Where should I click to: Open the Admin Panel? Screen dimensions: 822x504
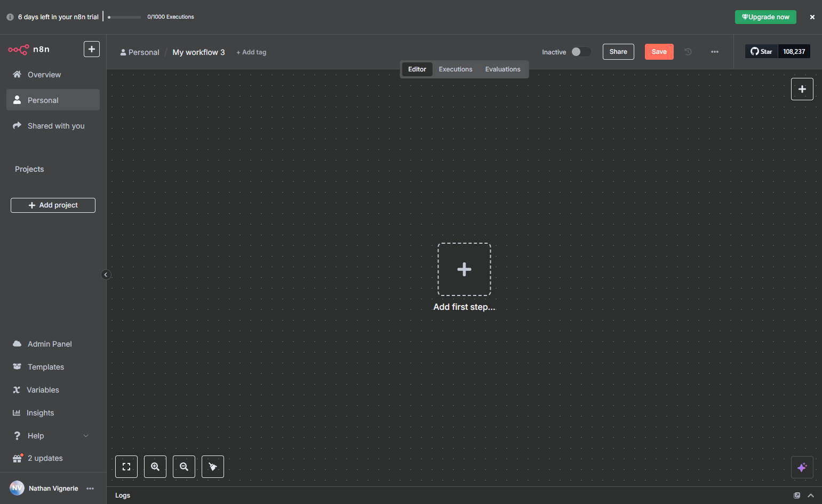(x=53, y=344)
